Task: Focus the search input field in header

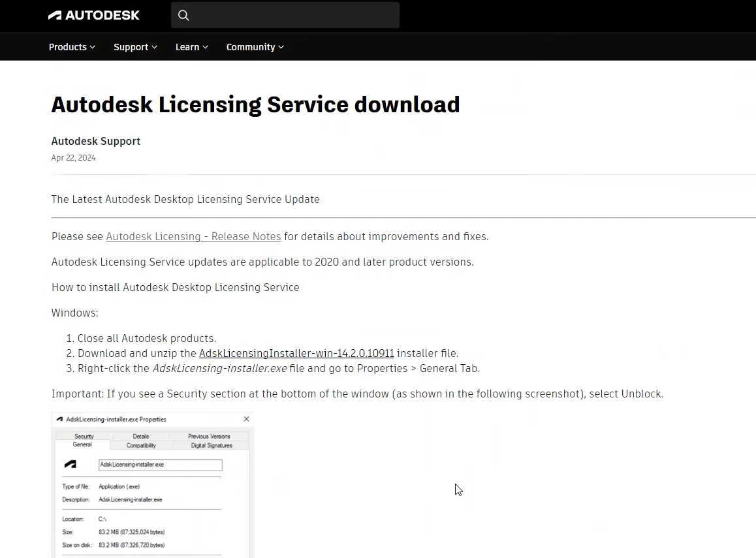Action: coord(294,15)
